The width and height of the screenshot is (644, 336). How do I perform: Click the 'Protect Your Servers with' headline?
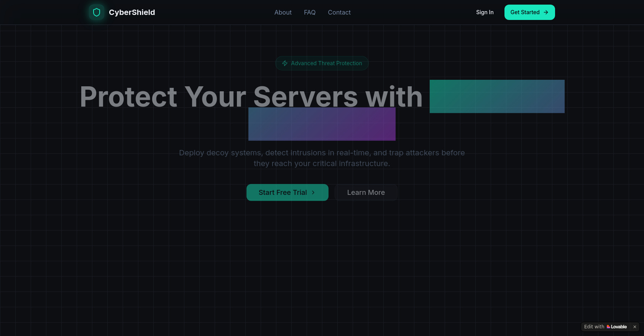click(251, 97)
